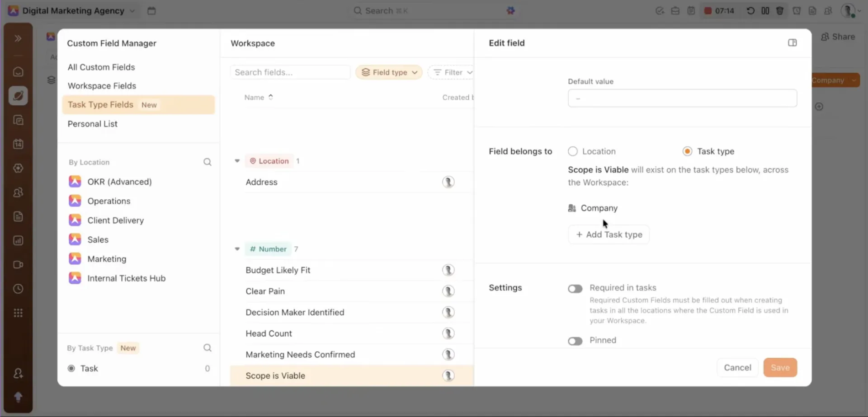868x417 pixels.
Task: Select Task Type Fields
Action: click(x=138, y=105)
